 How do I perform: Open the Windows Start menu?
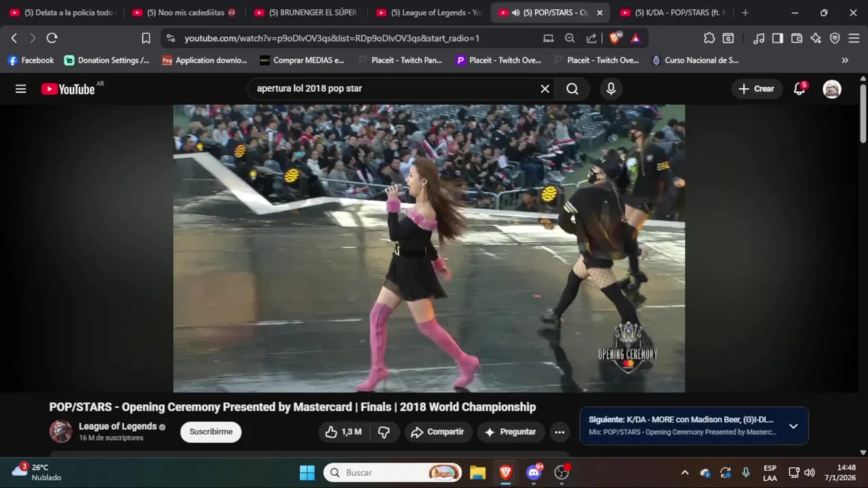(307, 472)
